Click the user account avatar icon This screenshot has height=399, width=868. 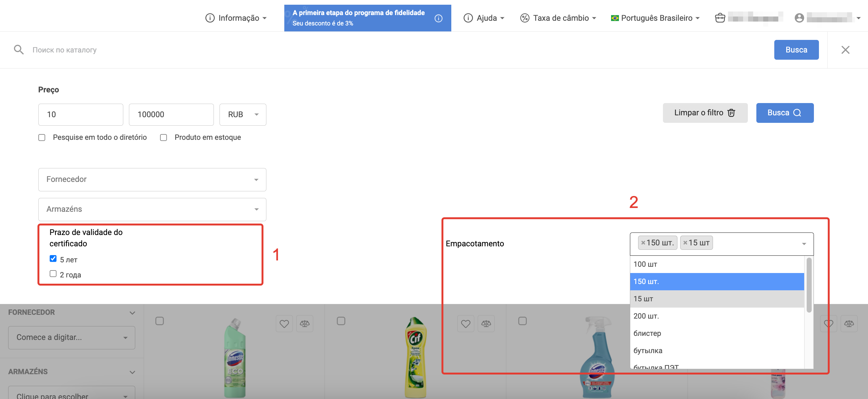click(799, 18)
